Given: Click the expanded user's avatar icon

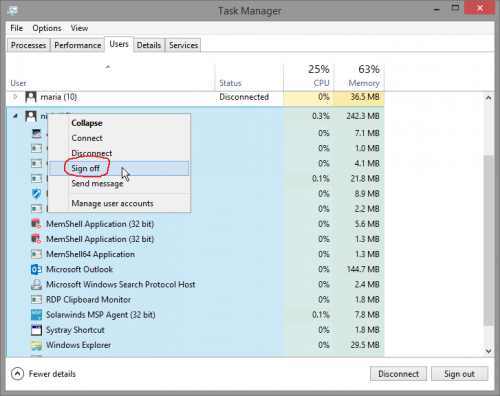Looking at the screenshot, I should (x=31, y=116).
